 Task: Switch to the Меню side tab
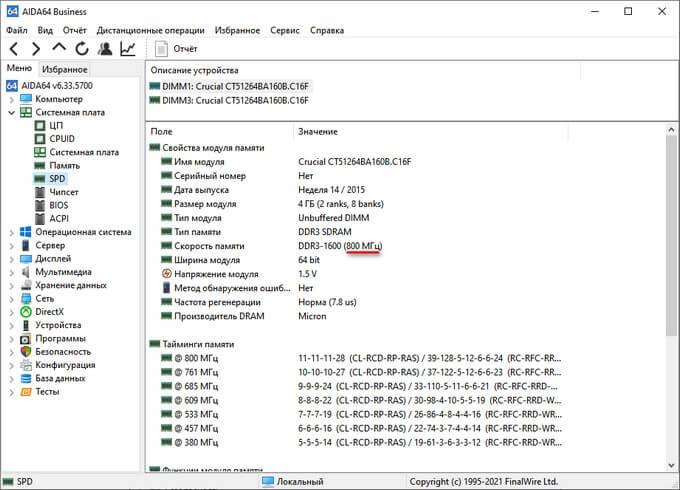pos(19,68)
